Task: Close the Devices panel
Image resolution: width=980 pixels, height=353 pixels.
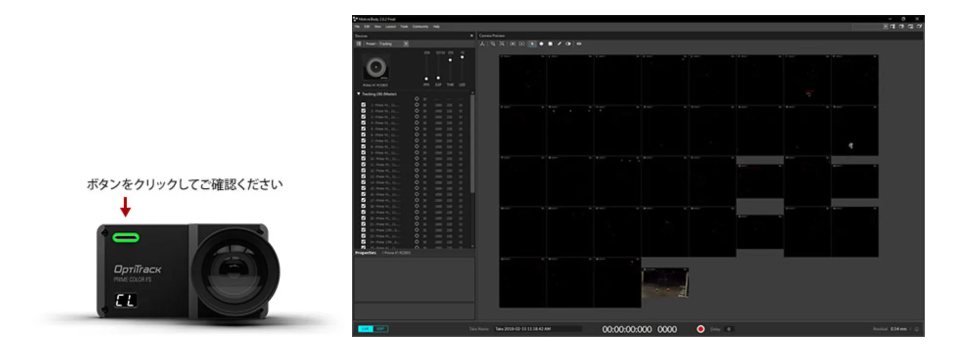Action: click(471, 36)
